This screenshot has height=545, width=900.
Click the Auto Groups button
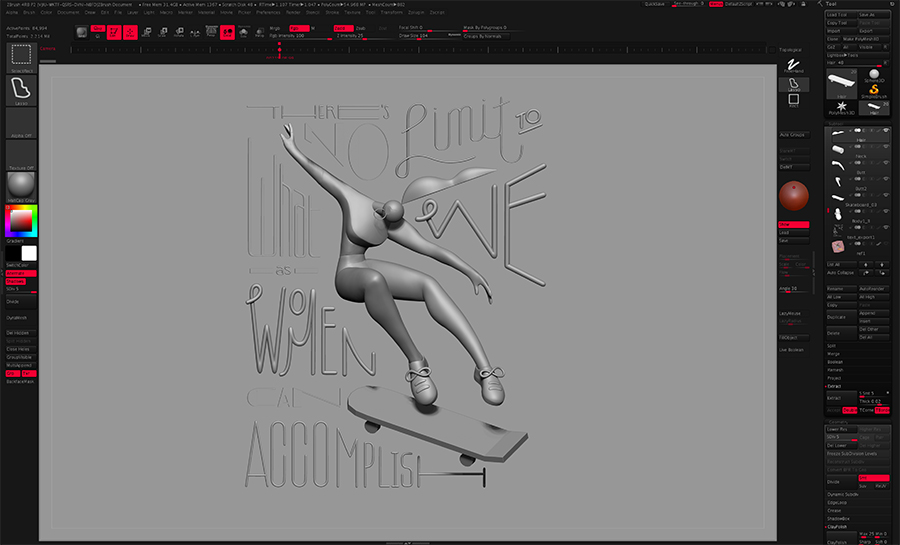click(794, 135)
